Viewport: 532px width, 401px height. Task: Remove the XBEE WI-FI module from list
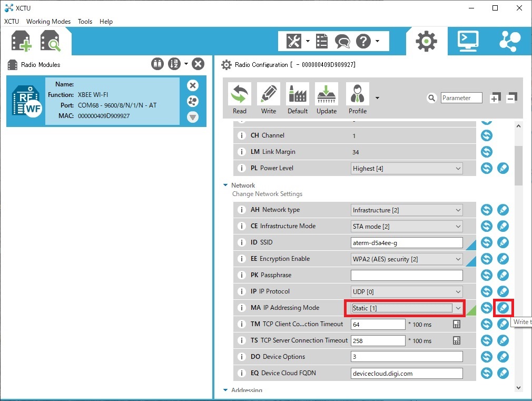point(193,85)
